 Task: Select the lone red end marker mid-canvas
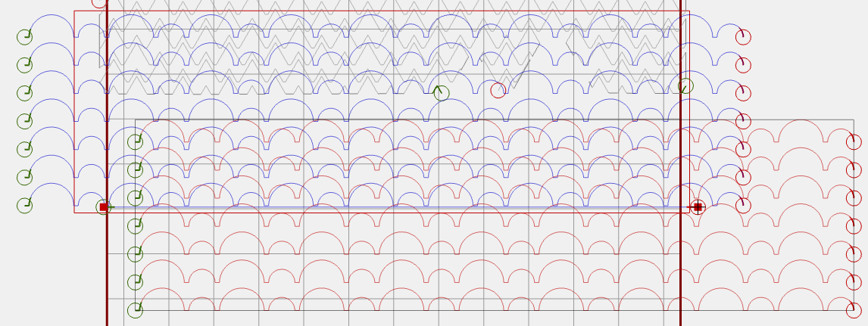498,91
